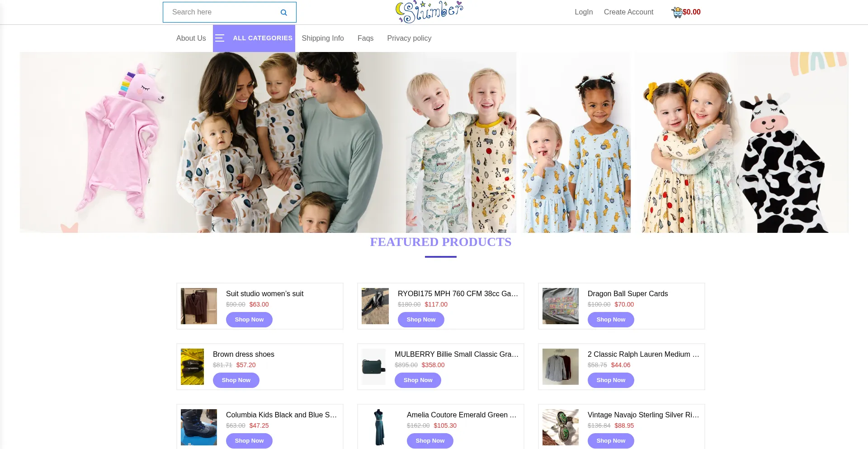Click the search magnifier icon
868x449 pixels.
click(x=283, y=12)
